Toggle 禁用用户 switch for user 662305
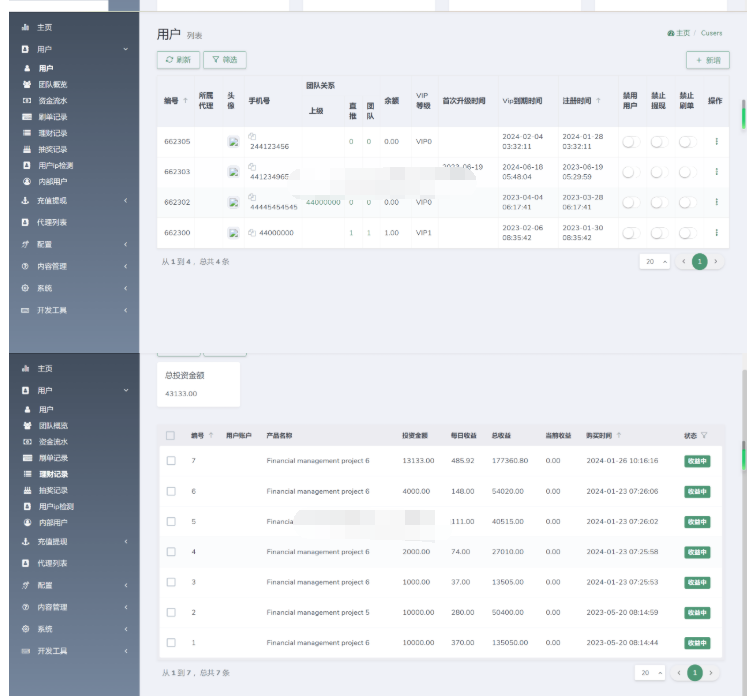 630,142
